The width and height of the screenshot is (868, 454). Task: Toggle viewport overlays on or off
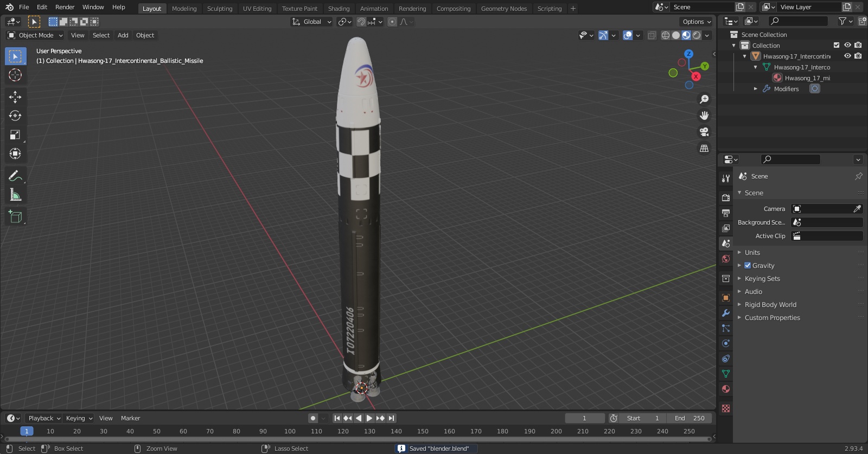coord(628,35)
